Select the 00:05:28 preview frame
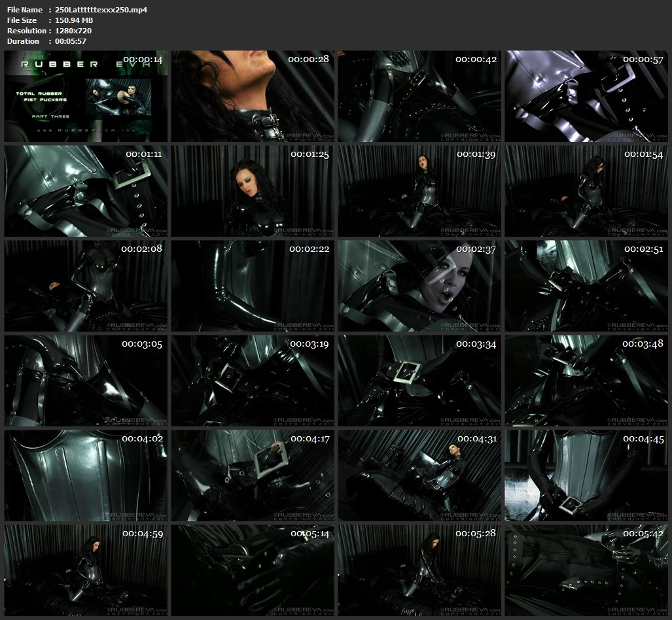Screen dimensions: 672x620 click(419, 570)
